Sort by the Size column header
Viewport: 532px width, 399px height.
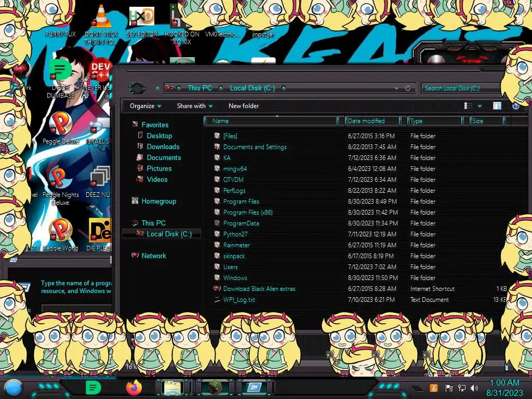coord(486,121)
